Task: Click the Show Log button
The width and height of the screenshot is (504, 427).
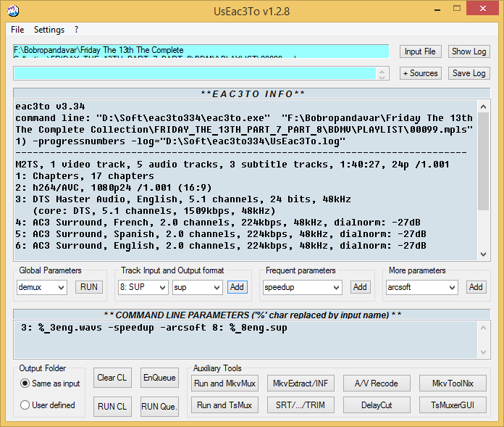Action: click(469, 51)
